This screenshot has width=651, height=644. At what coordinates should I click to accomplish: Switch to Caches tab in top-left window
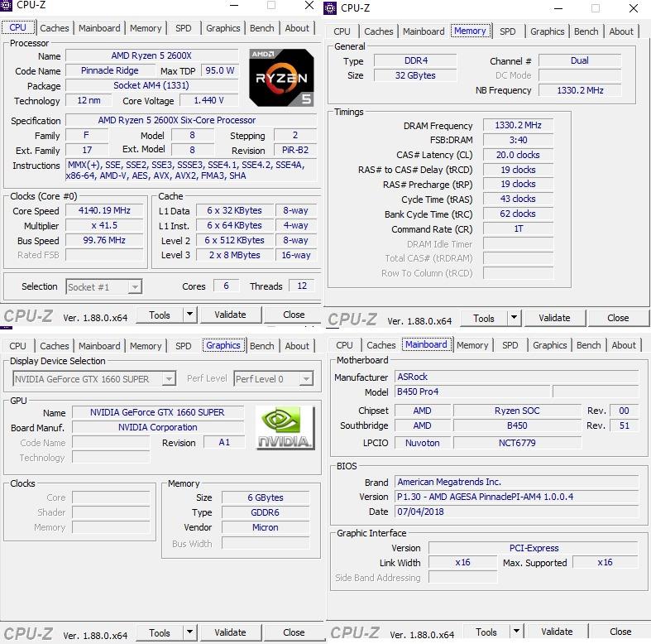click(55, 28)
